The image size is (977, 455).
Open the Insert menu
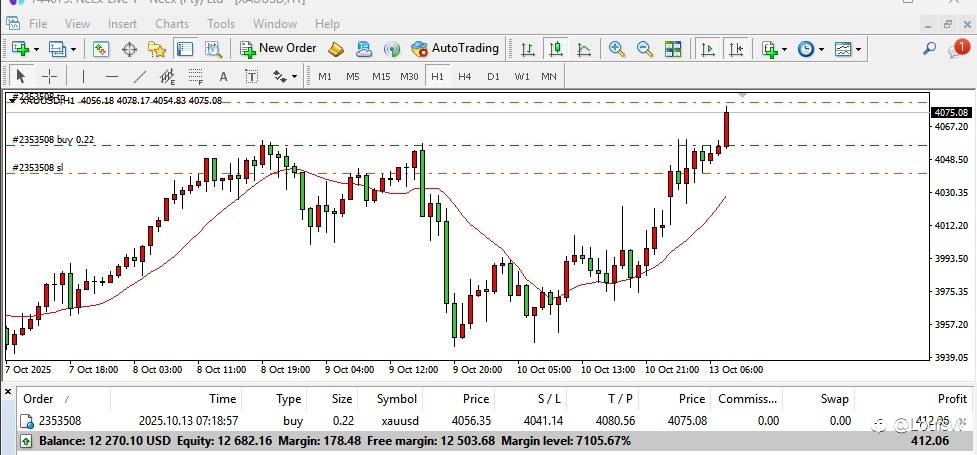tap(122, 24)
